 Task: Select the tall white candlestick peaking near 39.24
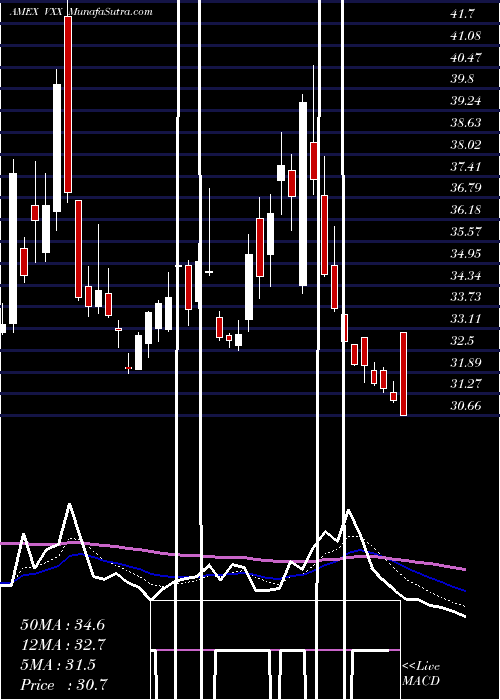point(303,194)
